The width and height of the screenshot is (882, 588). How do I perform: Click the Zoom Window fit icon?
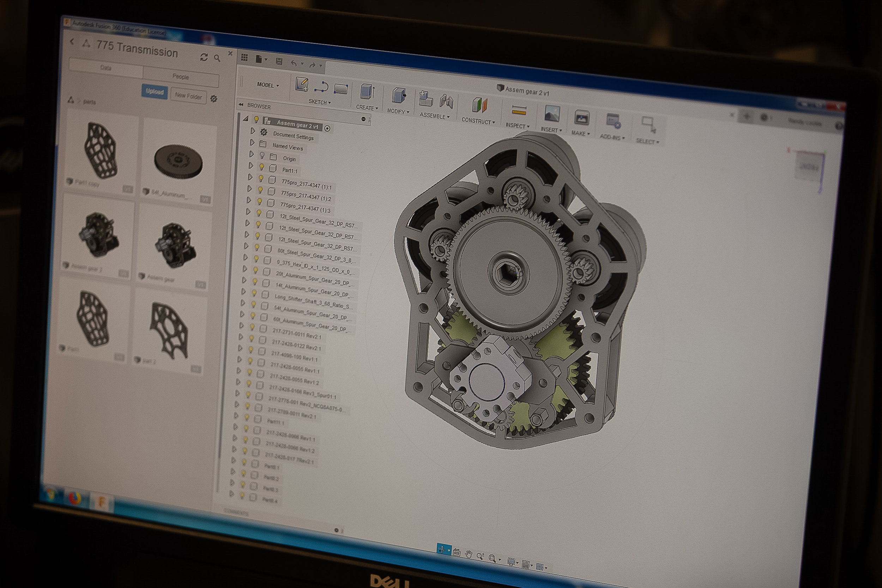(493, 558)
